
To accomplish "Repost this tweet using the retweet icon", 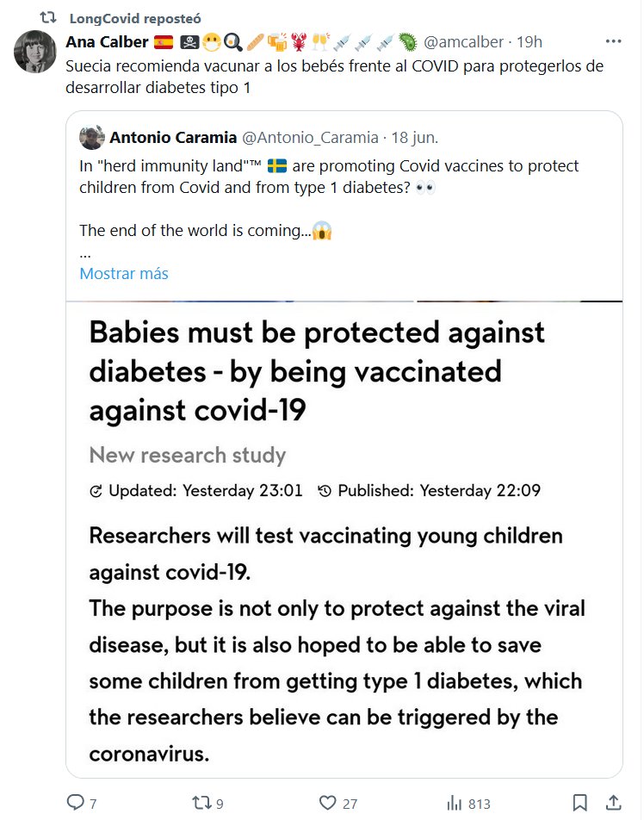I will click(201, 803).
